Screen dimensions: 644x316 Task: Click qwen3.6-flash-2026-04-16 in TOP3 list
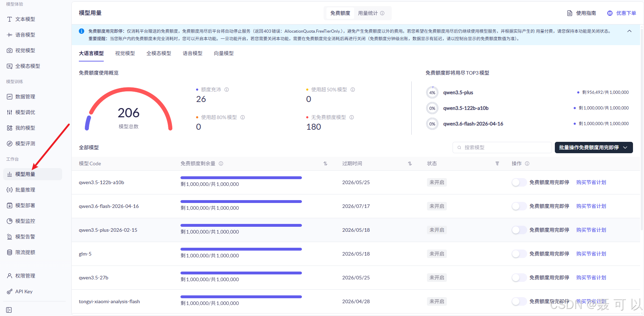click(x=473, y=124)
